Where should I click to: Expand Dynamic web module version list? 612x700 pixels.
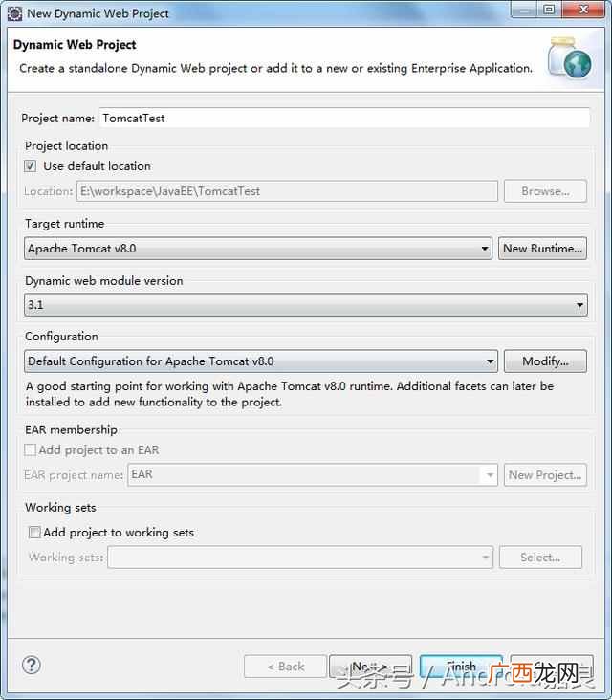(306, 305)
